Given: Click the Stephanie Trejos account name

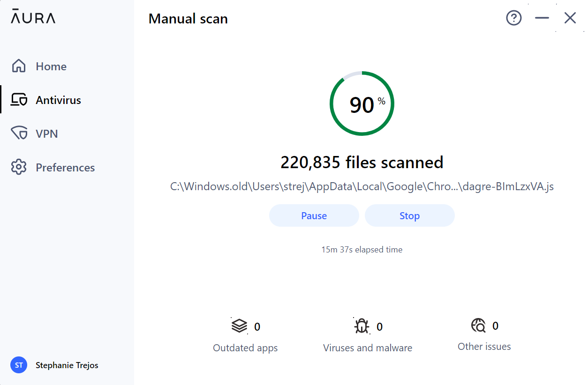Looking at the screenshot, I should [67, 365].
